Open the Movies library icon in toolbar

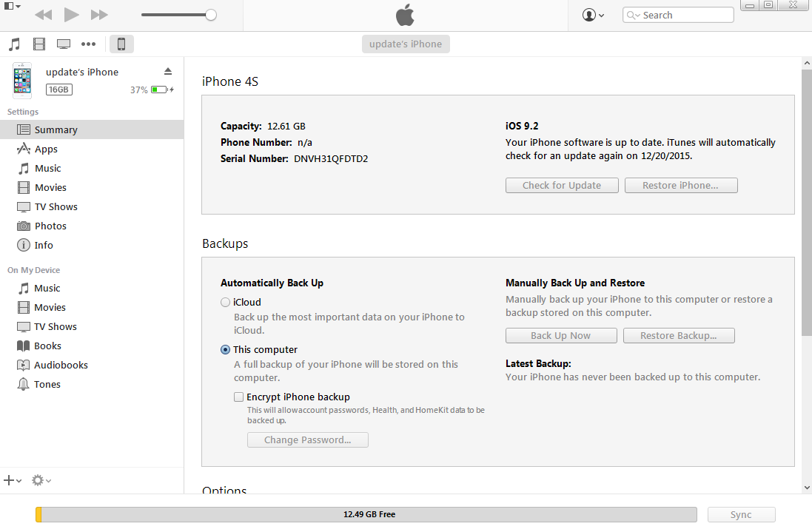pyautogui.click(x=39, y=44)
